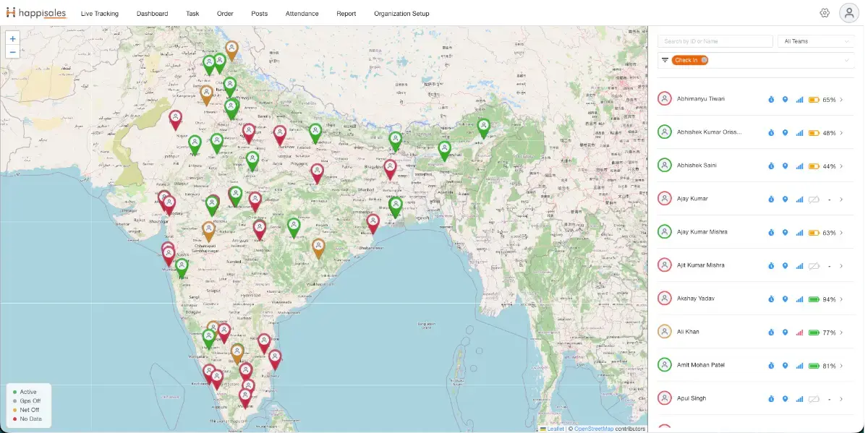Expand Akshay Yadav's row chevron
The image size is (868, 433).
[841, 299]
